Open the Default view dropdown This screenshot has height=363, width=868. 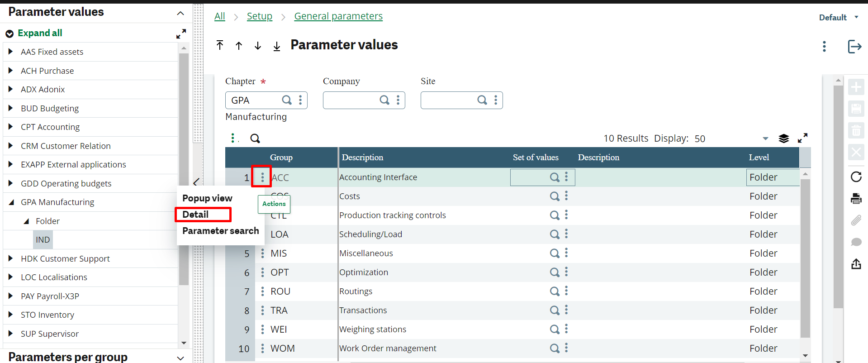click(x=838, y=17)
